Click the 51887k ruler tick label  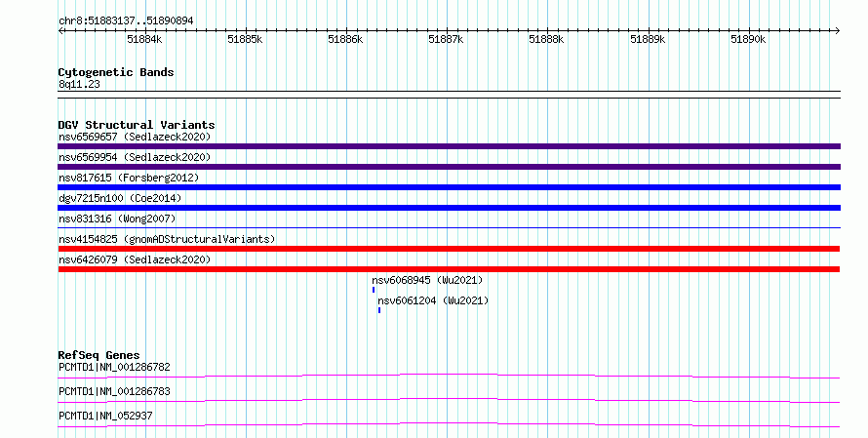click(x=446, y=39)
